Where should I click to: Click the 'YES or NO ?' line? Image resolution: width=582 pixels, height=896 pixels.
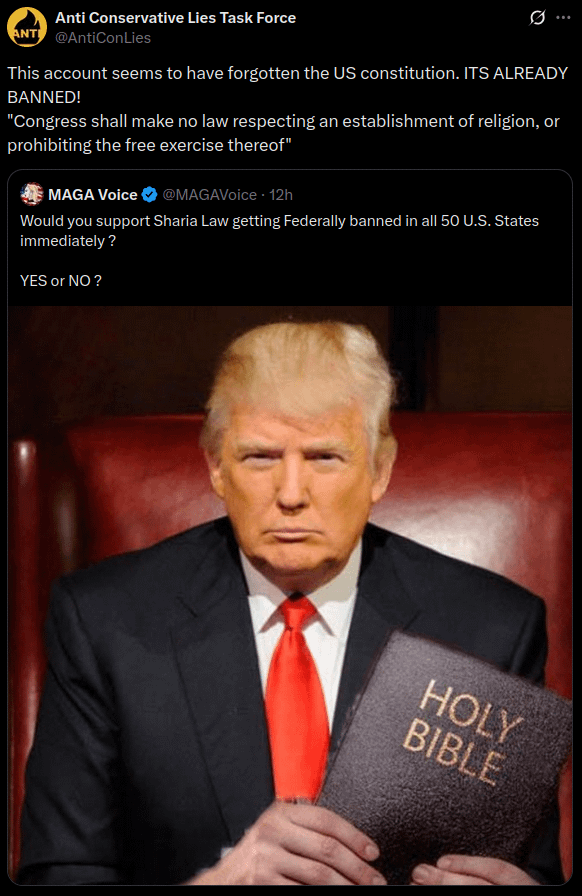pyautogui.click(x=61, y=281)
